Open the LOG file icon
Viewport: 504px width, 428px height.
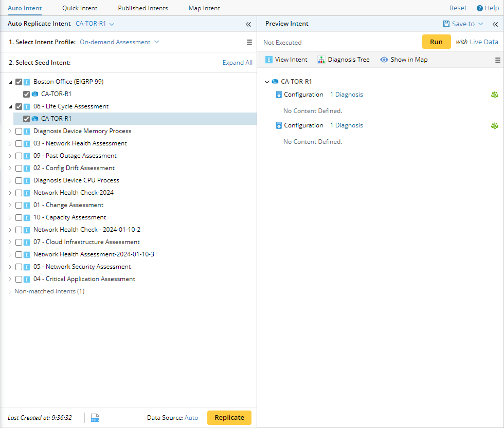(95, 418)
